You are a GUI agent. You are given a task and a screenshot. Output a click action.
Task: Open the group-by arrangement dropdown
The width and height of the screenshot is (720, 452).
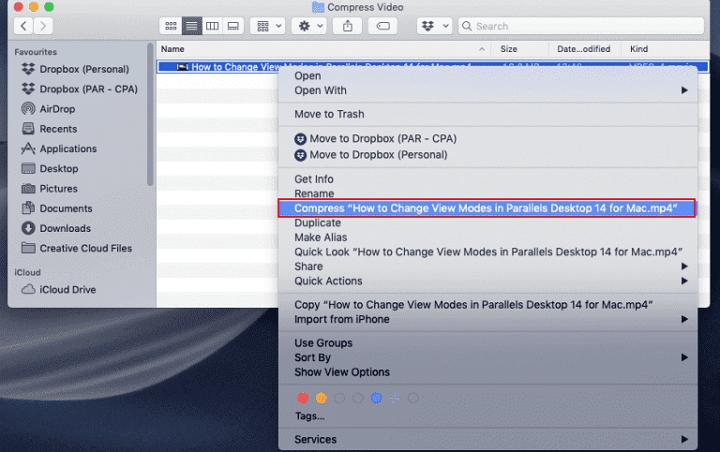[268, 26]
